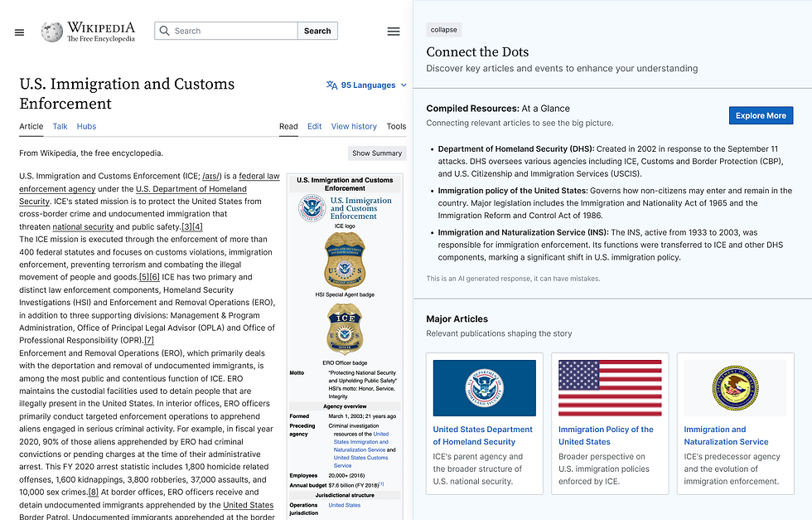Click the Department of Justice seal card image
The width and height of the screenshot is (812, 520).
tap(736, 388)
